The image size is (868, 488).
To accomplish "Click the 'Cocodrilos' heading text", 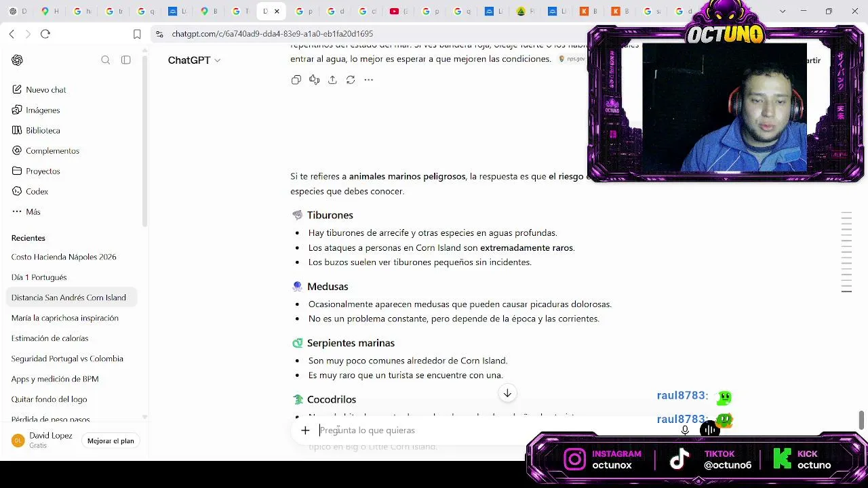I will click(x=332, y=399).
